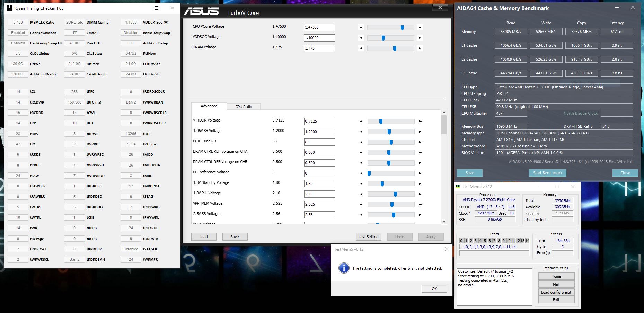Click the PCIE Tune R3 input field
The height and width of the screenshot is (313, 644).
[320, 142]
